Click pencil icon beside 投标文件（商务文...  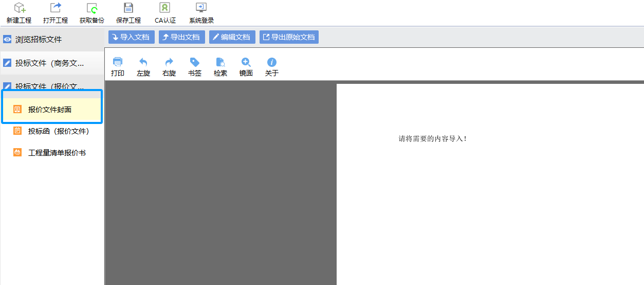click(7, 63)
